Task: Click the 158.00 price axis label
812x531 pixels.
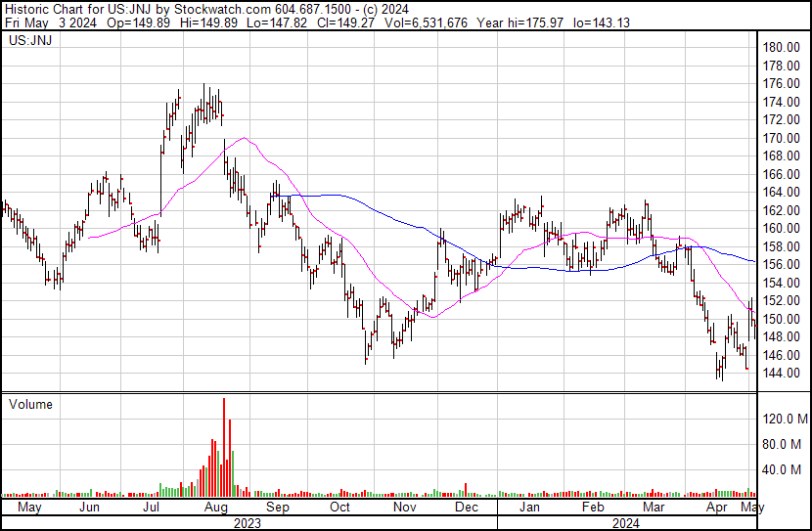Action: pos(782,246)
